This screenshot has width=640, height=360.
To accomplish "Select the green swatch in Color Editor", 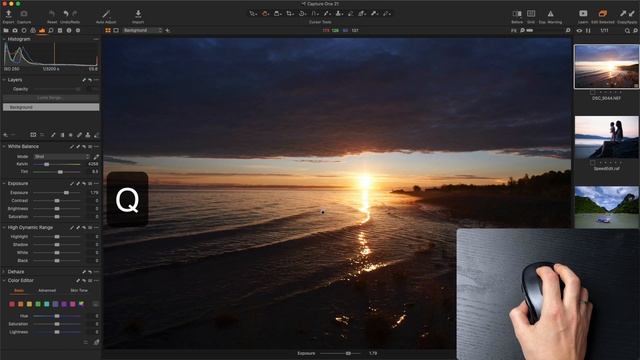I will 38,304.
